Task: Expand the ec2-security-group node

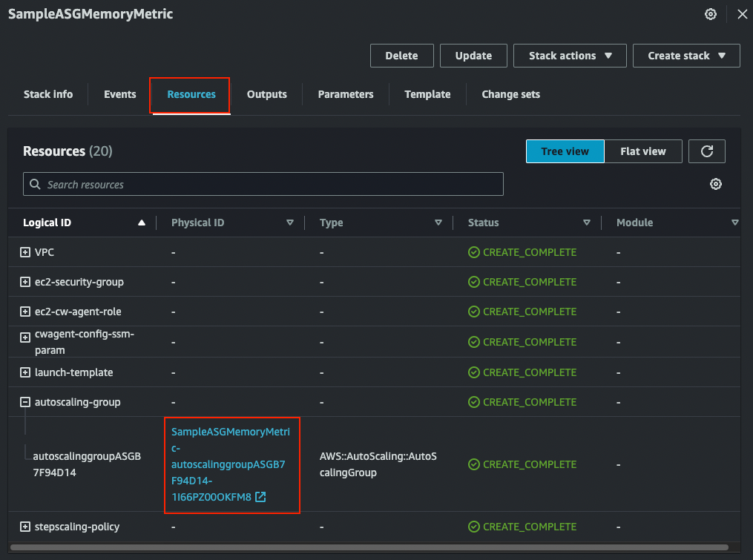Action: coord(25,282)
